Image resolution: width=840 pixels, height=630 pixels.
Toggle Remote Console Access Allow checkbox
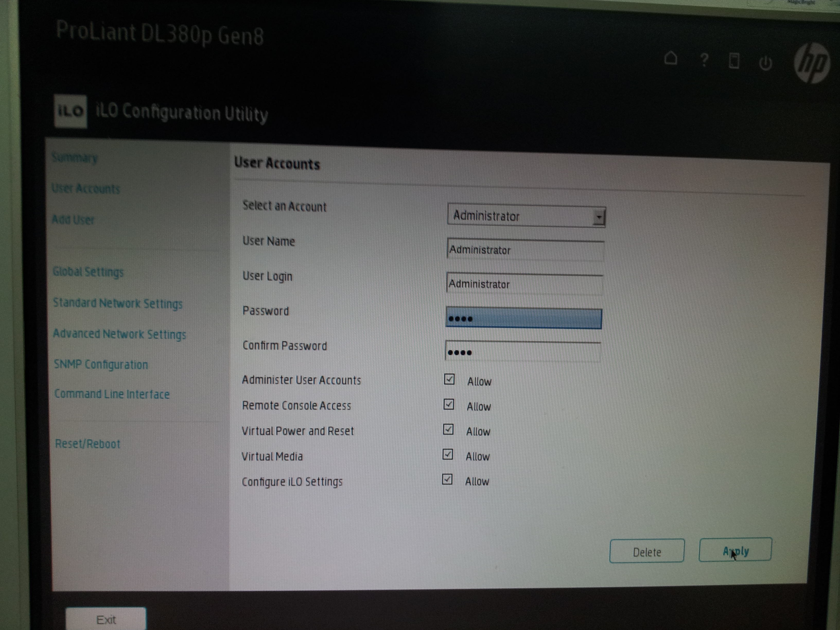pos(449,404)
